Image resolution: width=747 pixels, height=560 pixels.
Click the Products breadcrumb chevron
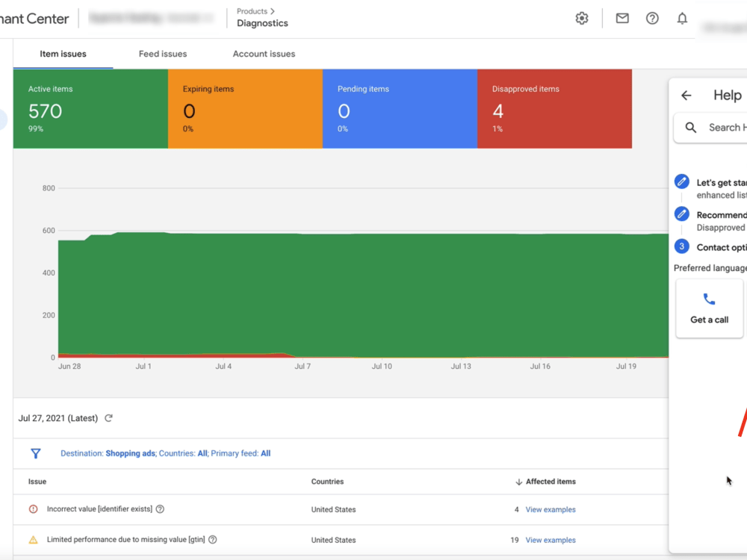click(273, 11)
